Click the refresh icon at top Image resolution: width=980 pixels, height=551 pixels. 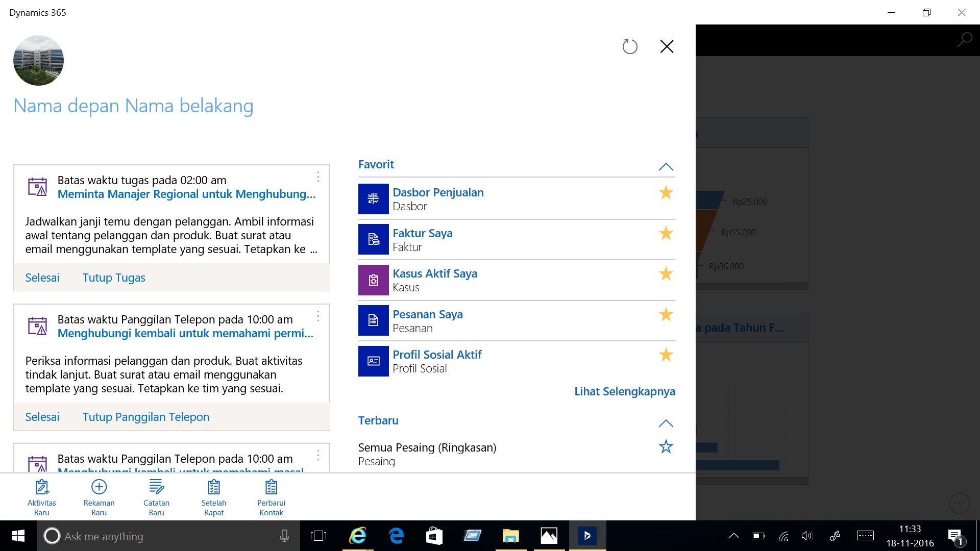[630, 47]
